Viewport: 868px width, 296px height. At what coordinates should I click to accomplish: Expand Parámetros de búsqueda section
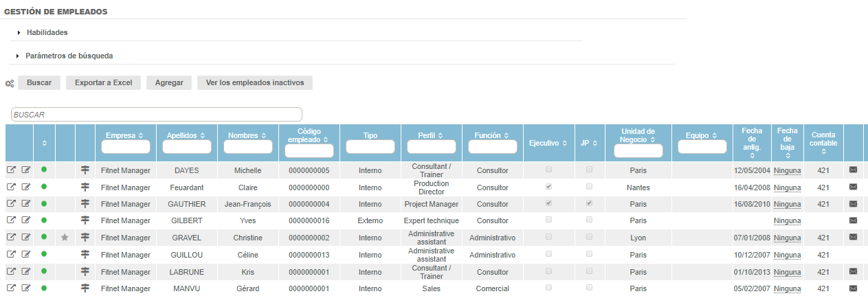(69, 56)
